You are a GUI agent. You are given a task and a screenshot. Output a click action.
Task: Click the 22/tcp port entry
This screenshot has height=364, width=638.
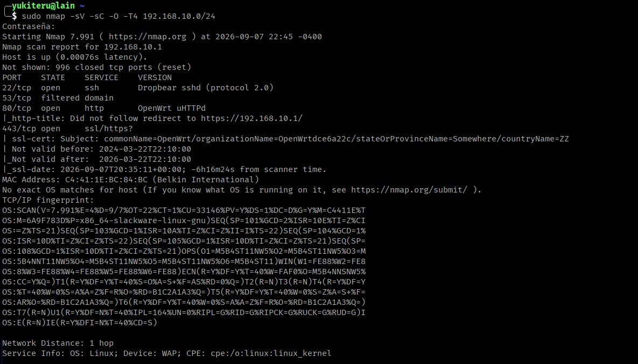pos(17,88)
